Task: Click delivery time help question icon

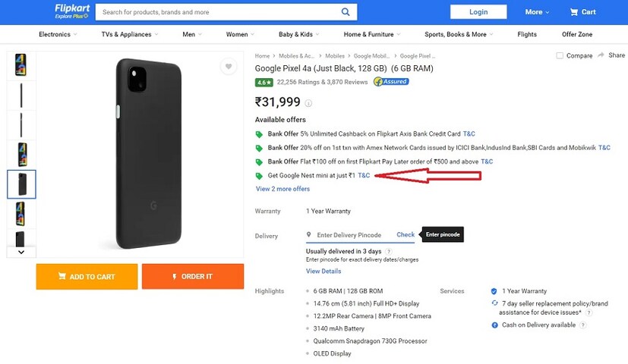Action: point(389,251)
